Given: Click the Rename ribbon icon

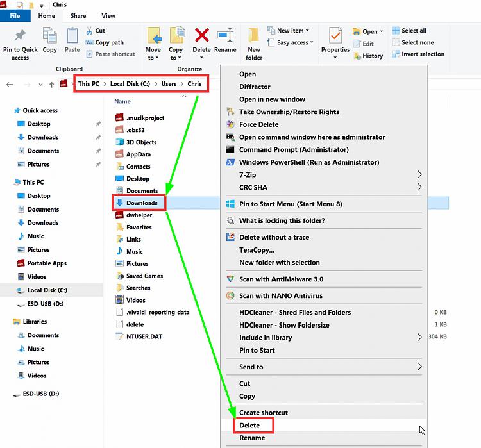Looking at the screenshot, I should (226, 35).
